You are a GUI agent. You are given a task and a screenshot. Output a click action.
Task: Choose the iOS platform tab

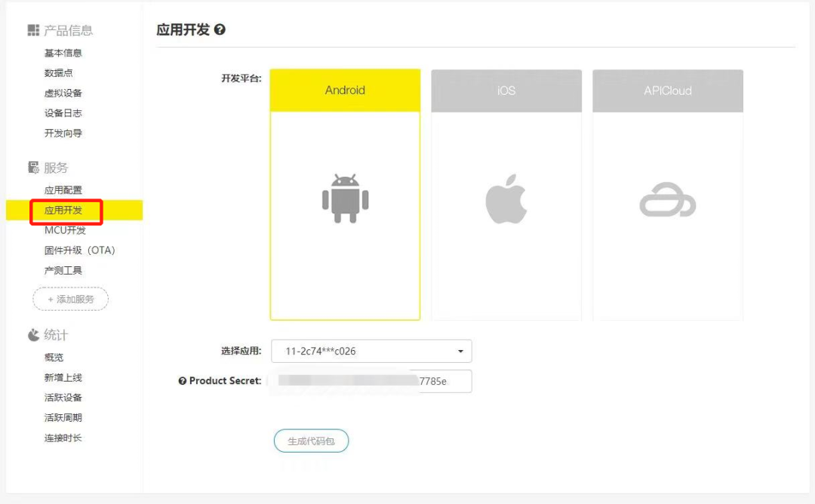[506, 91]
